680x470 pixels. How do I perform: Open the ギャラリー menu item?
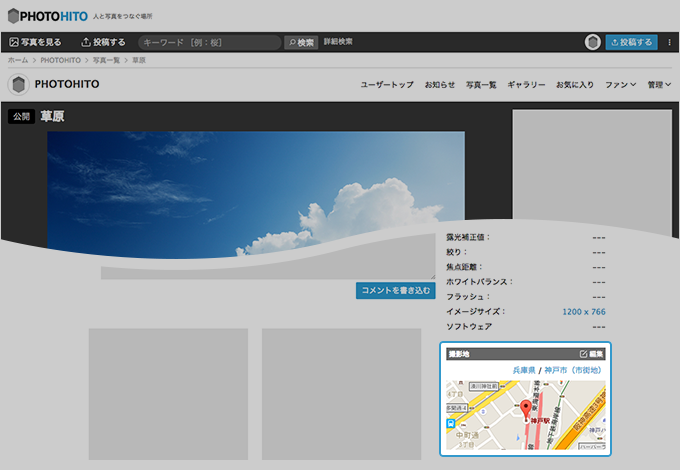point(526,85)
